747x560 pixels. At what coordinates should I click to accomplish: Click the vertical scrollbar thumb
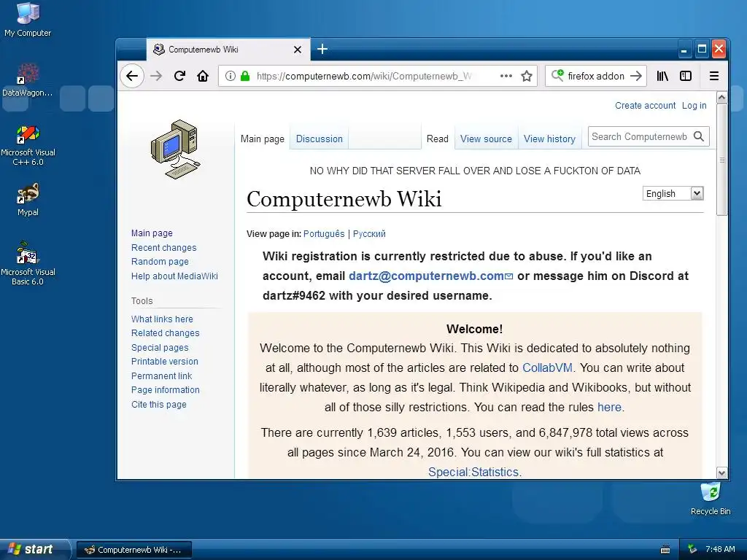tap(721, 160)
